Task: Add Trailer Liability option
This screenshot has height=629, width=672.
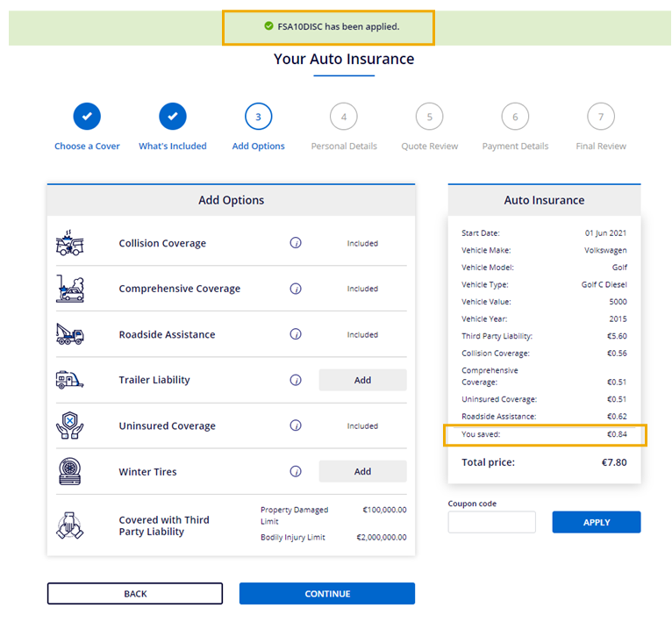Action: [362, 380]
